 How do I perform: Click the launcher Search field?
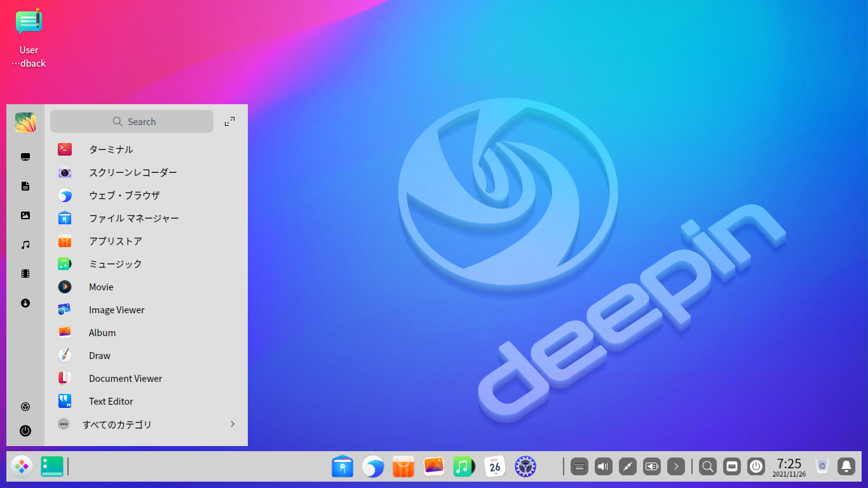coord(132,121)
